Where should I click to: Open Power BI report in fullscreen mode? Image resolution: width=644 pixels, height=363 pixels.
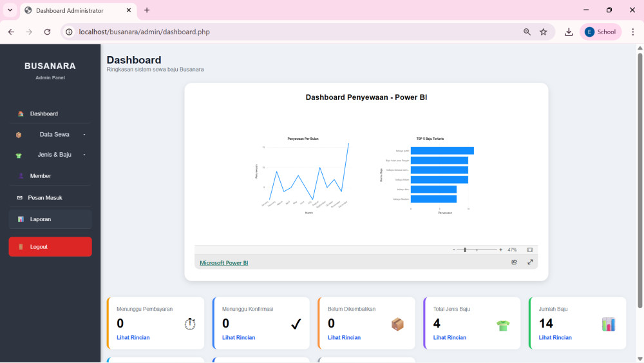(530, 262)
